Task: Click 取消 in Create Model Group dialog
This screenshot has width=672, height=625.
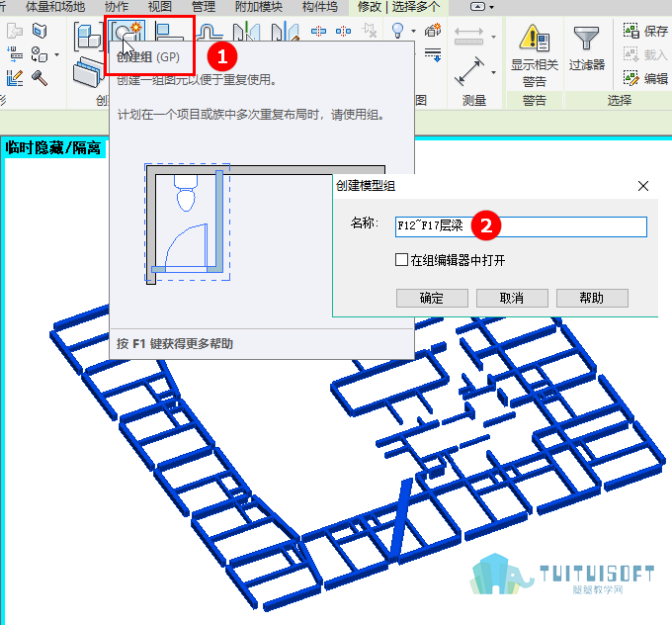Action: [512, 298]
